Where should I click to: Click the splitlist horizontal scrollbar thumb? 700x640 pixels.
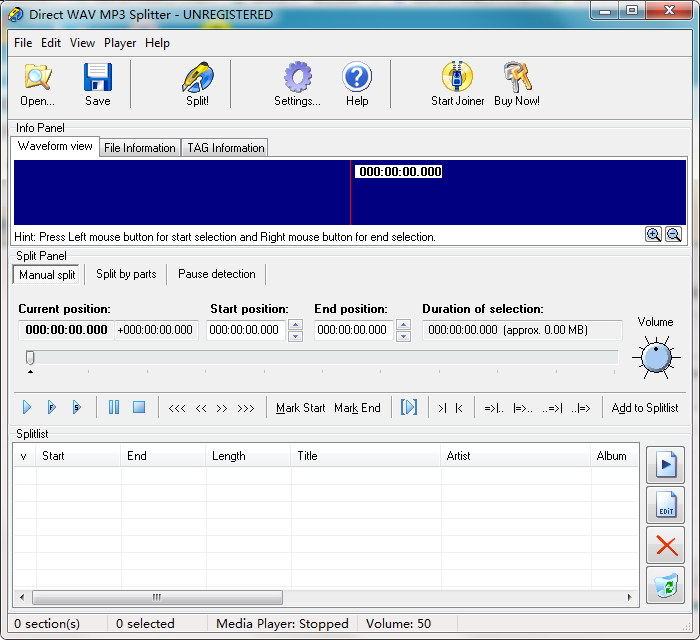pos(157,597)
